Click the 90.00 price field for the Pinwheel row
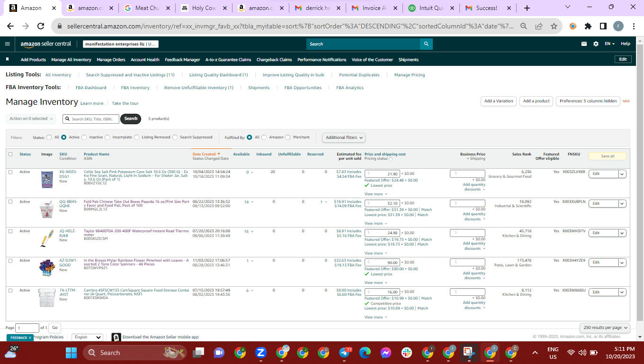This screenshot has height=364, width=644. (x=382, y=263)
